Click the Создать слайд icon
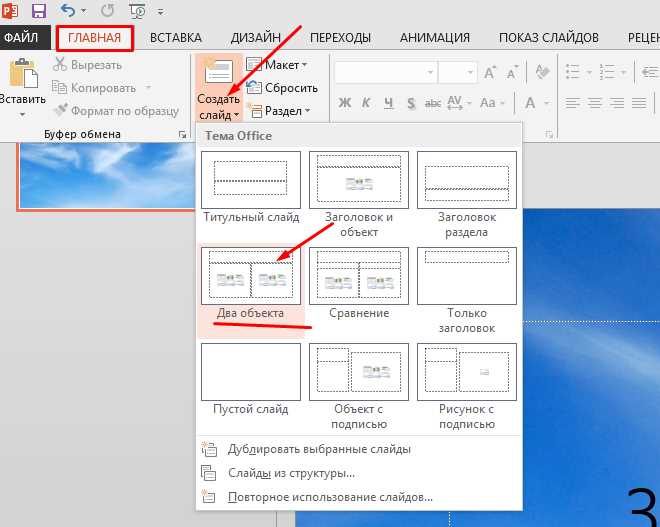This screenshot has width=660, height=527. coord(218,71)
